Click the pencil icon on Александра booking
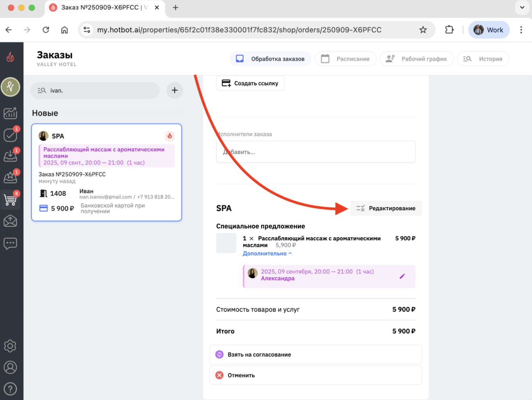The width and height of the screenshot is (532, 400). [x=402, y=276]
